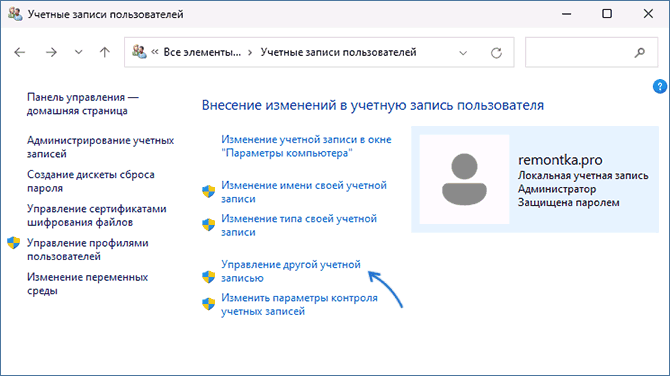Minimize the user accounts window

pyautogui.click(x=567, y=14)
